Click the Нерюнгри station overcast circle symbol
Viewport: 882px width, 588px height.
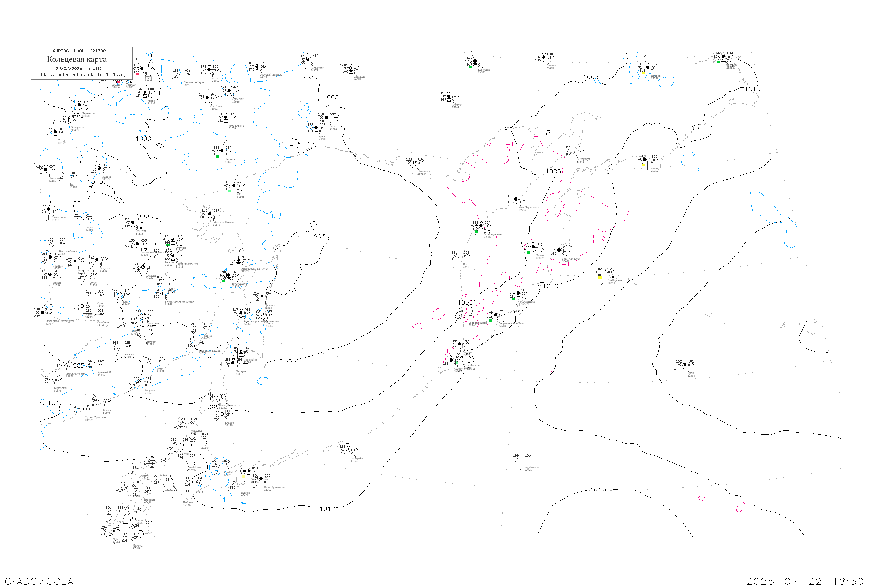pos(79,105)
